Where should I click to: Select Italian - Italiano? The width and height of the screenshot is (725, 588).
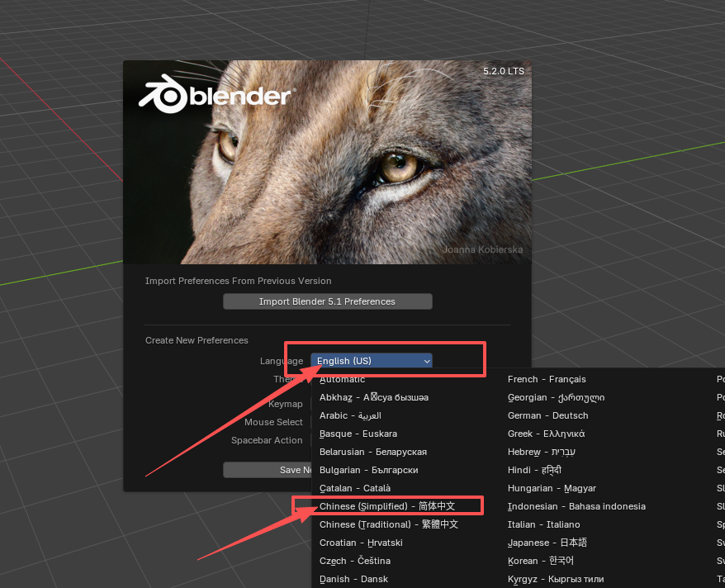pyautogui.click(x=543, y=524)
